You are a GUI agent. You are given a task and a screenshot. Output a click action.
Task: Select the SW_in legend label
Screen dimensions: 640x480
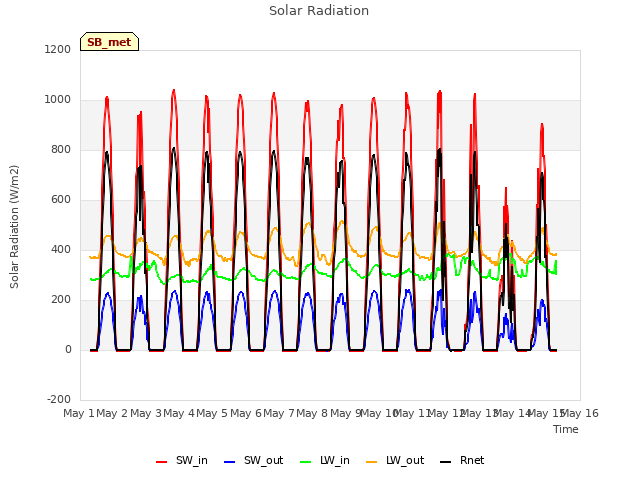(192, 460)
